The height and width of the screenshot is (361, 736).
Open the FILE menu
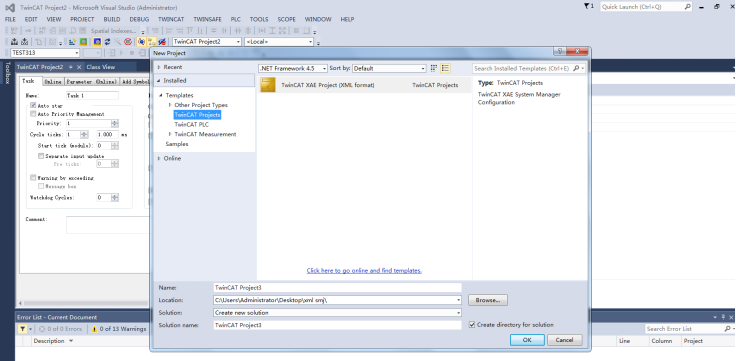click(x=10, y=19)
